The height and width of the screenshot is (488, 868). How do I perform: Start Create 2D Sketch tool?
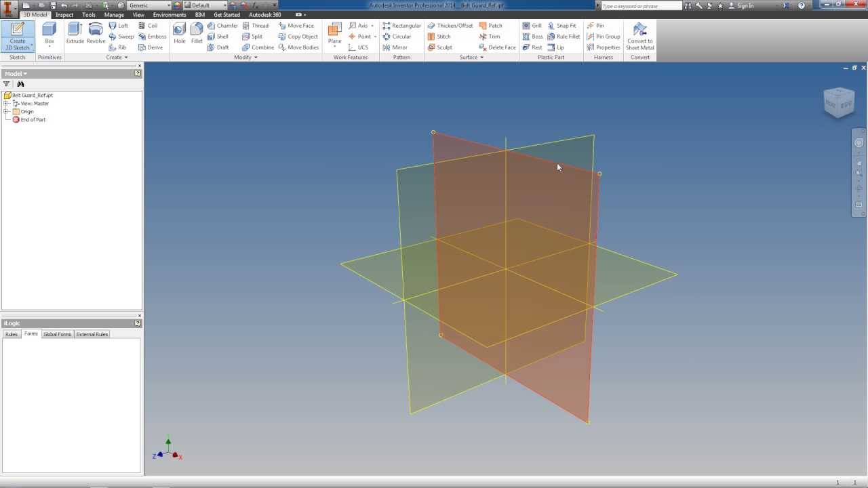tap(18, 36)
